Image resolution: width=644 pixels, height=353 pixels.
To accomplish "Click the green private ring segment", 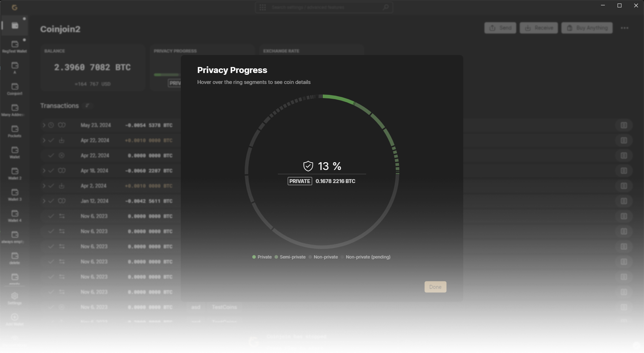I will [x=339, y=99].
